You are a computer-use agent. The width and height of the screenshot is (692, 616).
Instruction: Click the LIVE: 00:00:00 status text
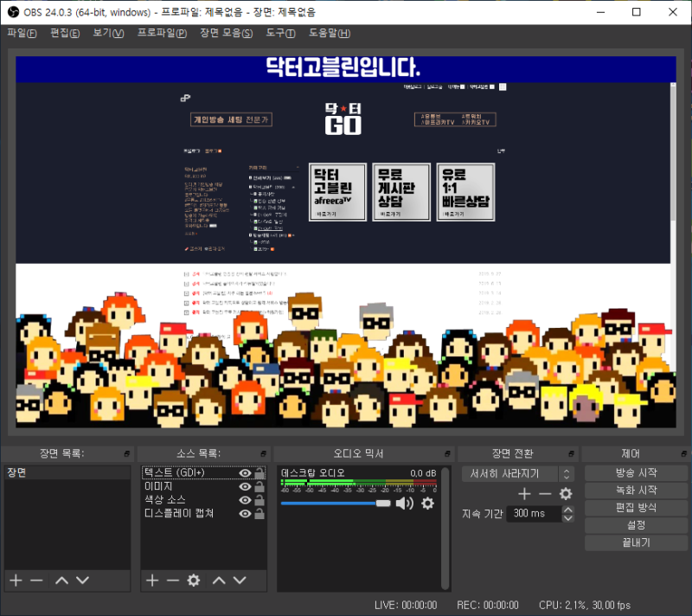coord(406,605)
